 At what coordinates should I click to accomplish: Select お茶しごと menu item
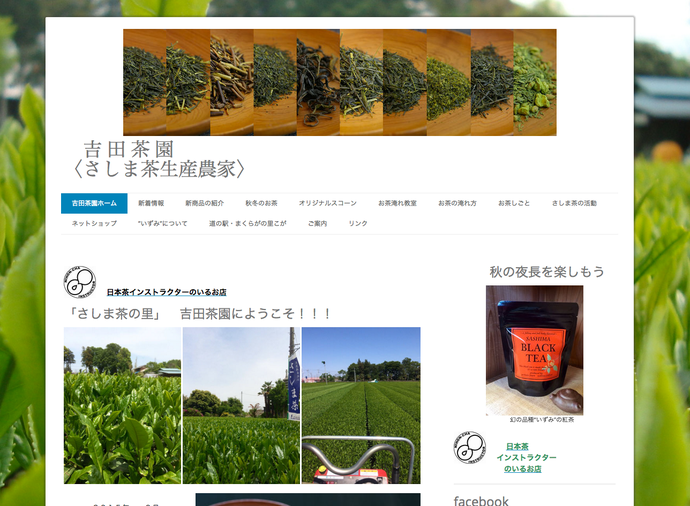tap(514, 203)
